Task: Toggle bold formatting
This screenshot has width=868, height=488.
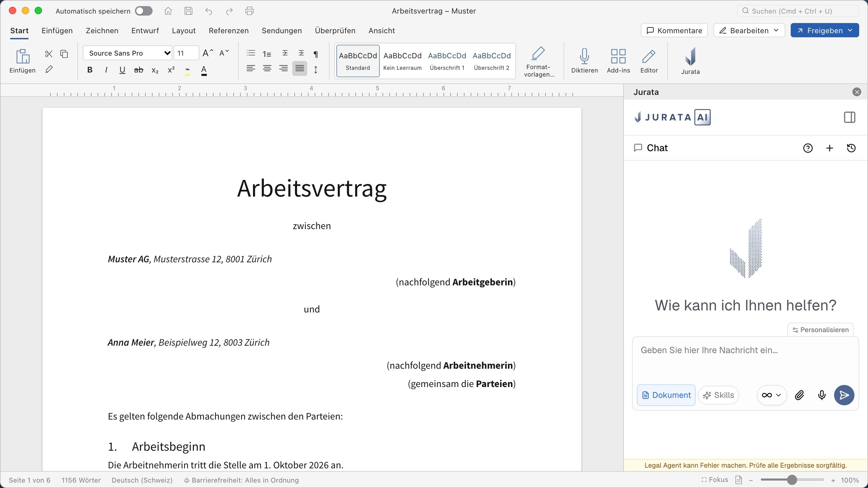Action: tap(90, 70)
